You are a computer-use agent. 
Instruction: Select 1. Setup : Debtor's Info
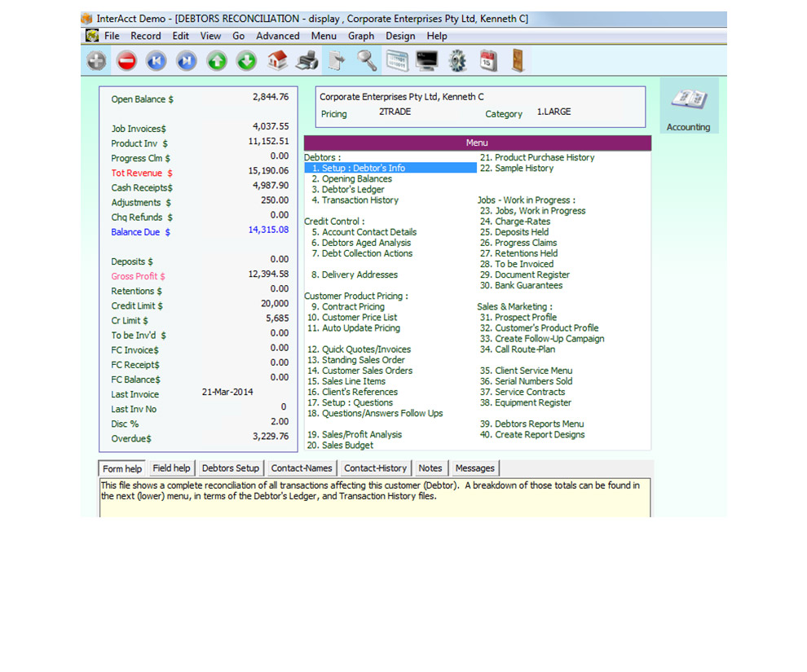tap(390, 168)
